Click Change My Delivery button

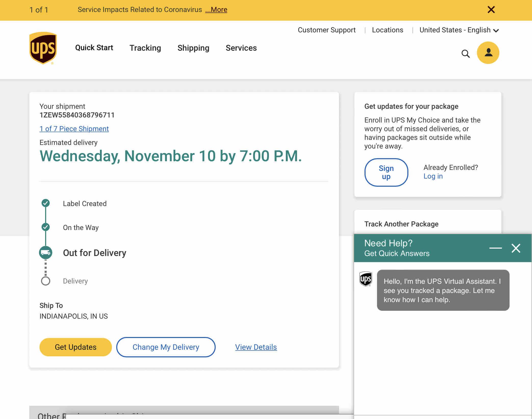pyautogui.click(x=166, y=347)
